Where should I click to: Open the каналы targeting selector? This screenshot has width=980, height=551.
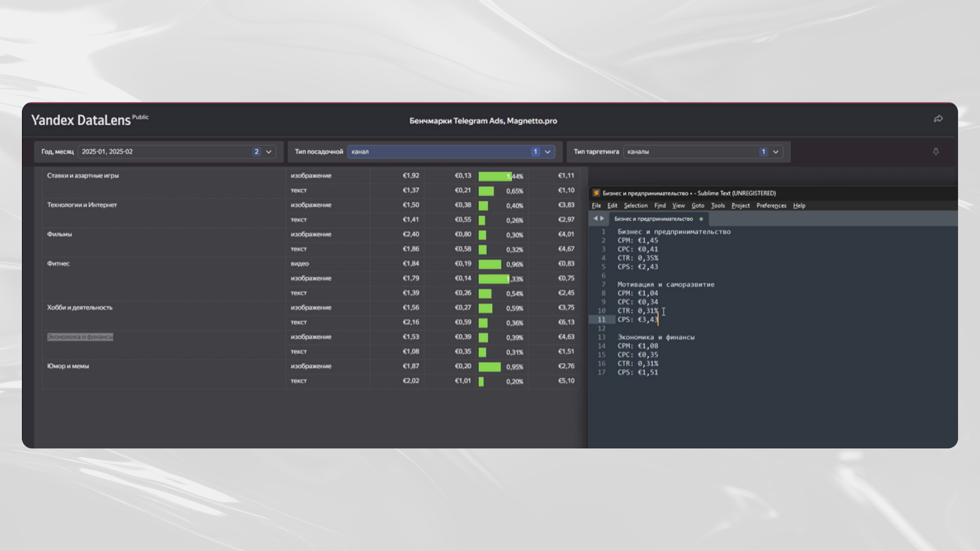pyautogui.click(x=703, y=152)
